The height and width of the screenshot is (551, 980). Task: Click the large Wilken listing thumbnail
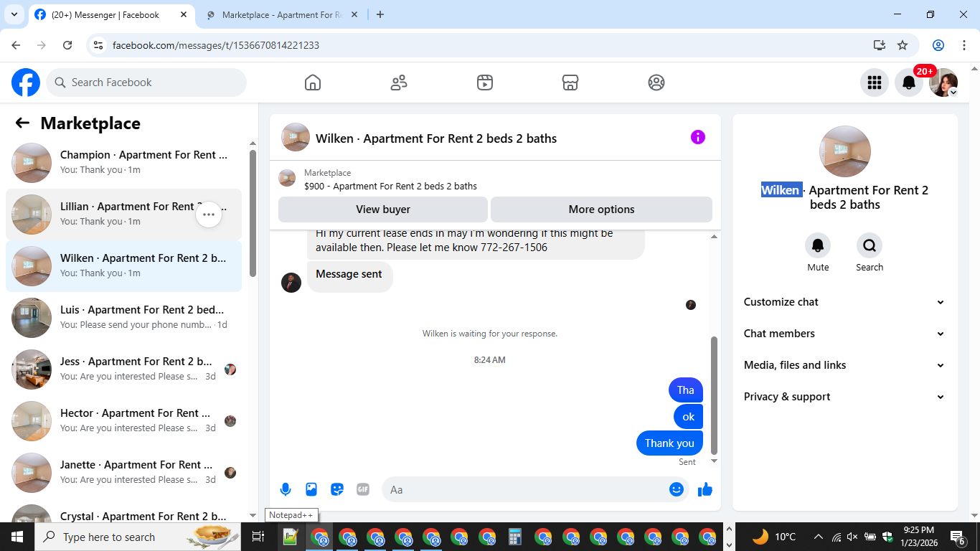[x=845, y=151]
